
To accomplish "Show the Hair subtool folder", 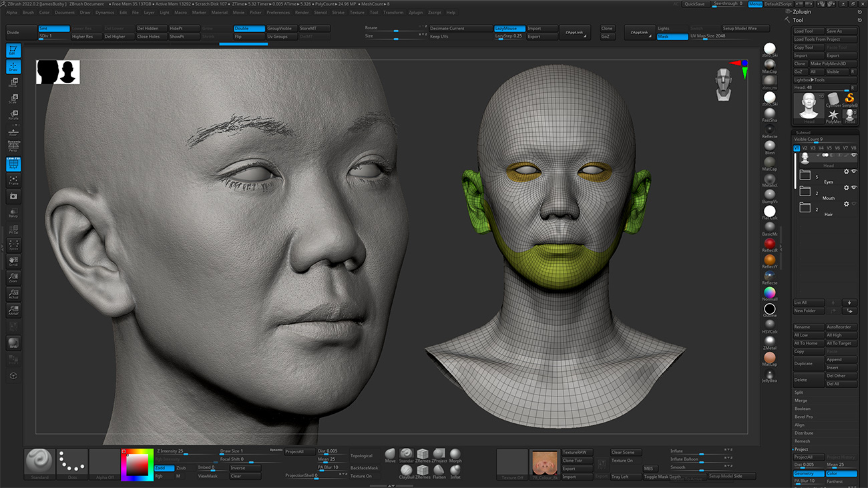I will coord(855,203).
